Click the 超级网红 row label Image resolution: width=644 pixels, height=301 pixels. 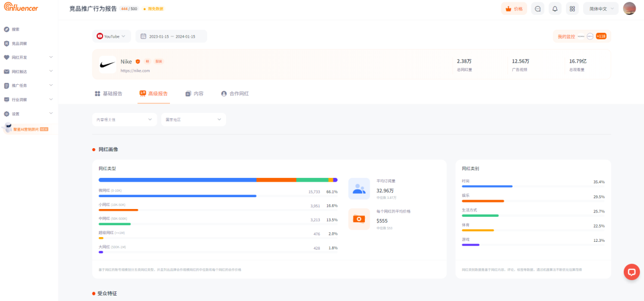tap(112, 233)
